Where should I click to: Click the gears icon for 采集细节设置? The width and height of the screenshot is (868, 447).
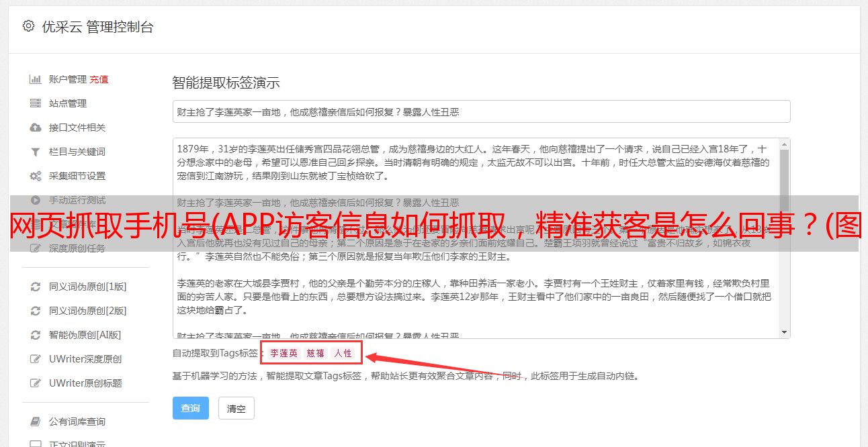coord(36,176)
